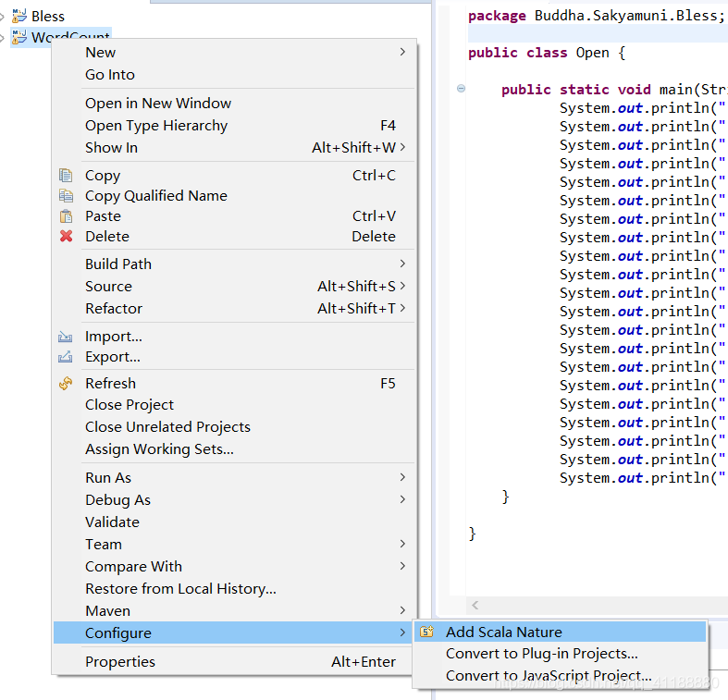Select Export... menu entry
728x700 pixels.
point(234,357)
